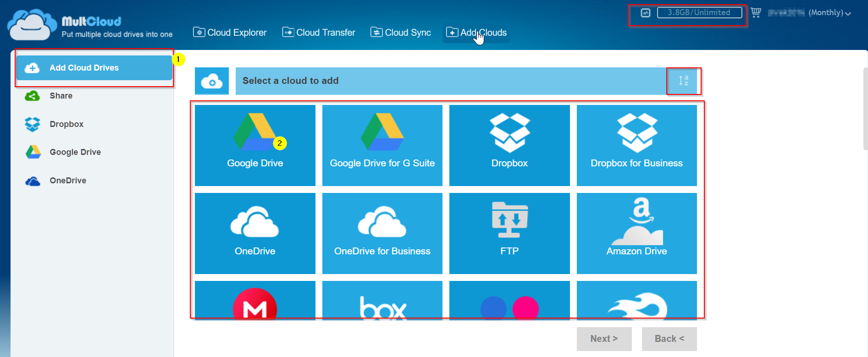Screen dimensions: 868x357
Task: Click the OneDrive icon in sidebar
Action: coord(33,181)
